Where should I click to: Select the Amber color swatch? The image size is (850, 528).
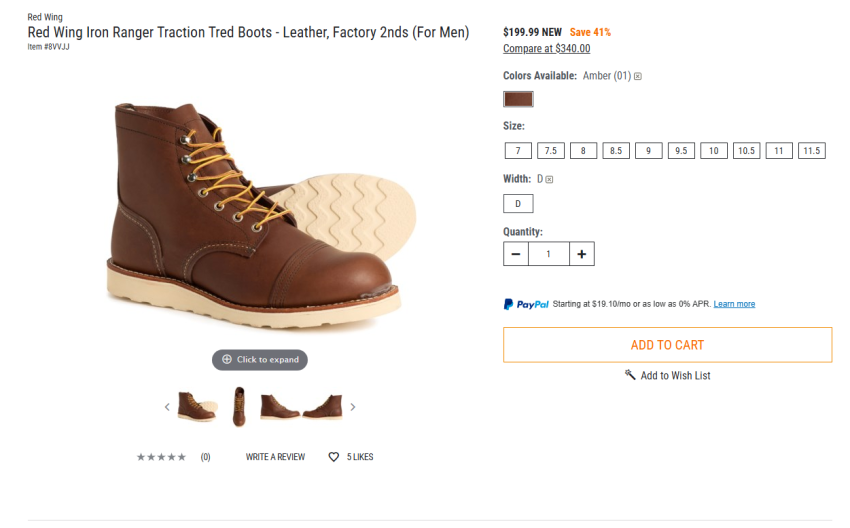[x=518, y=99]
